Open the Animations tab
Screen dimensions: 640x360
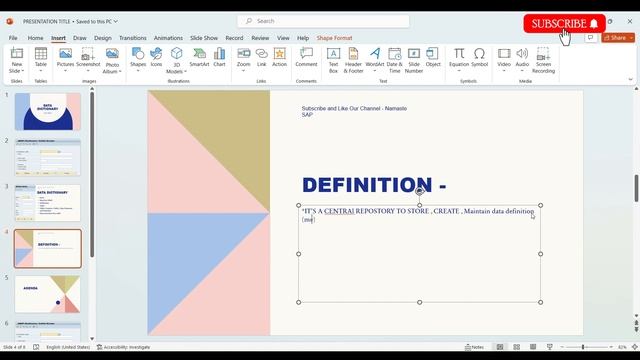coord(168,38)
